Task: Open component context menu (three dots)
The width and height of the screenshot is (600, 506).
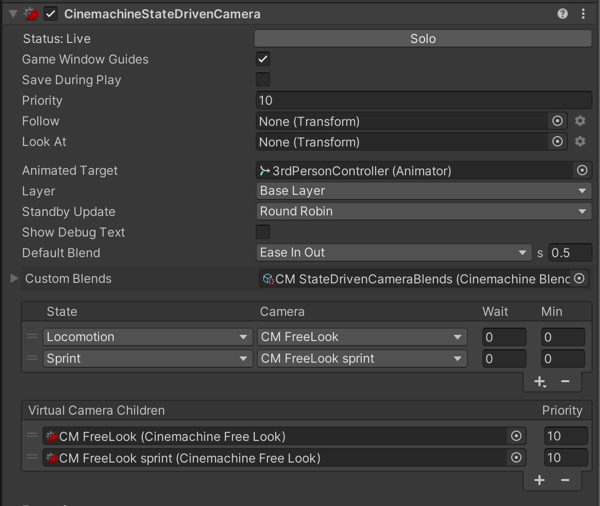Action: pos(582,14)
